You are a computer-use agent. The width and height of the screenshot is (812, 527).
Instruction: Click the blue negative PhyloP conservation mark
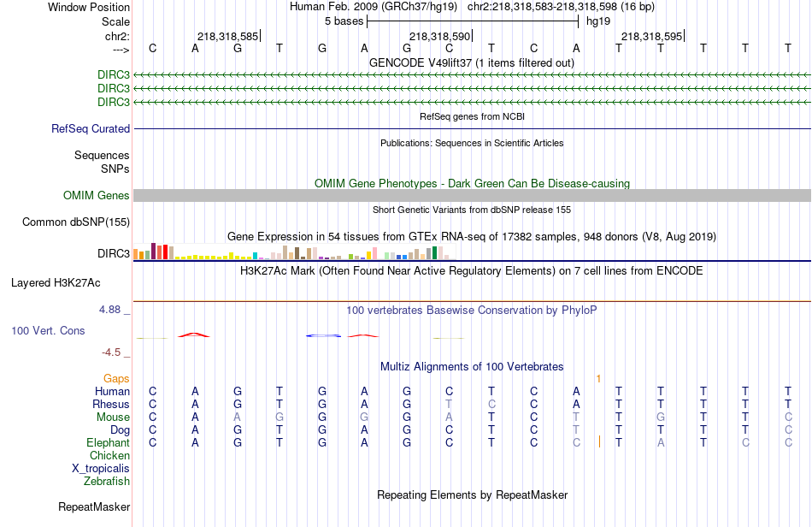pos(324,335)
